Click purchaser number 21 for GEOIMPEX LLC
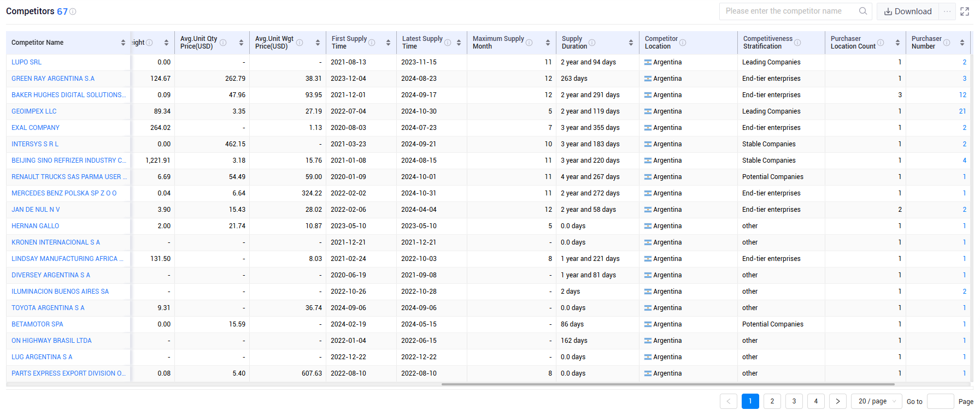This screenshot has width=980, height=416. coord(963,111)
